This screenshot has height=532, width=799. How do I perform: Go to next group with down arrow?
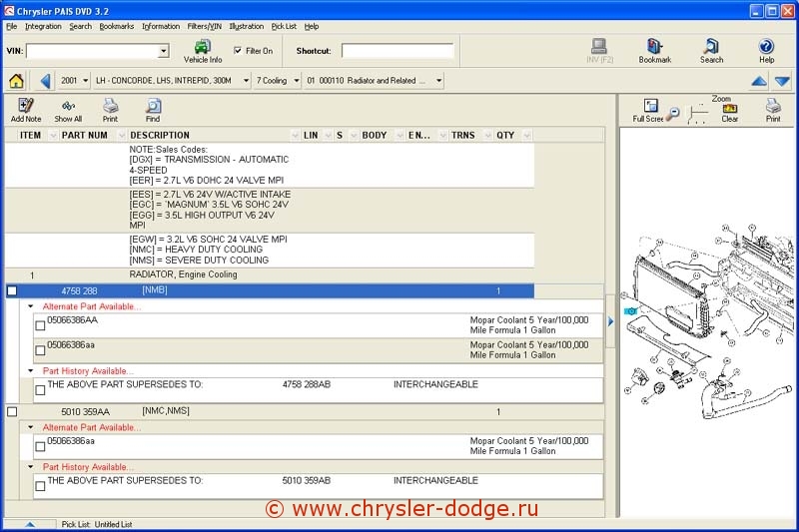coord(782,81)
